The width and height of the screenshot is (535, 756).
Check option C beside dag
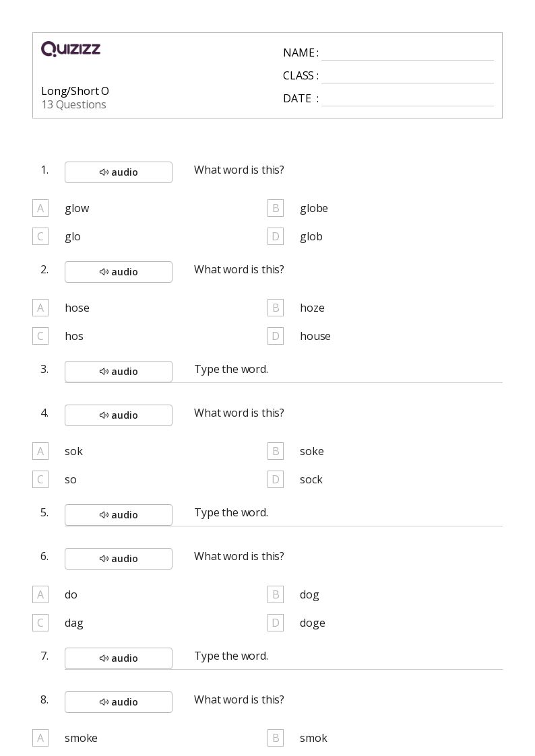pos(40,623)
